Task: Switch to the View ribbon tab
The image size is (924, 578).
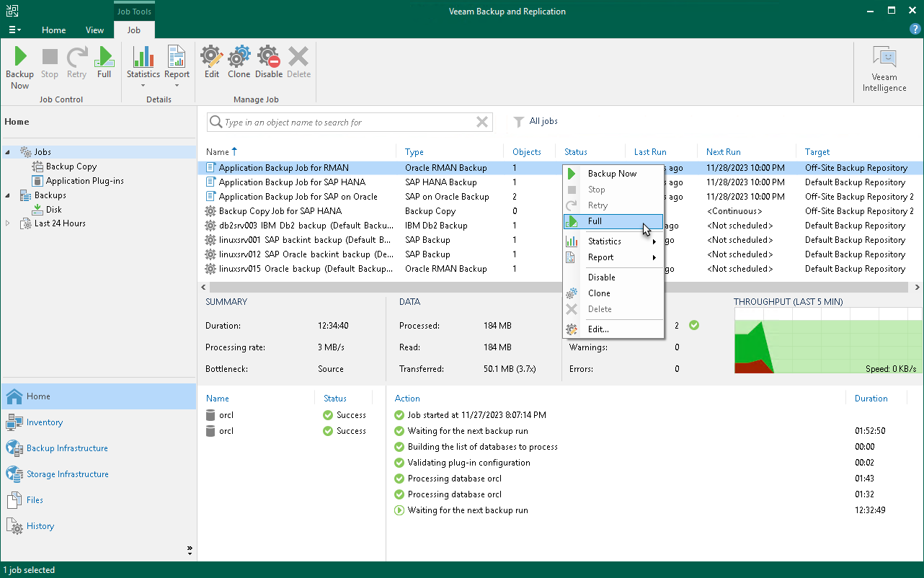Action: [94, 30]
